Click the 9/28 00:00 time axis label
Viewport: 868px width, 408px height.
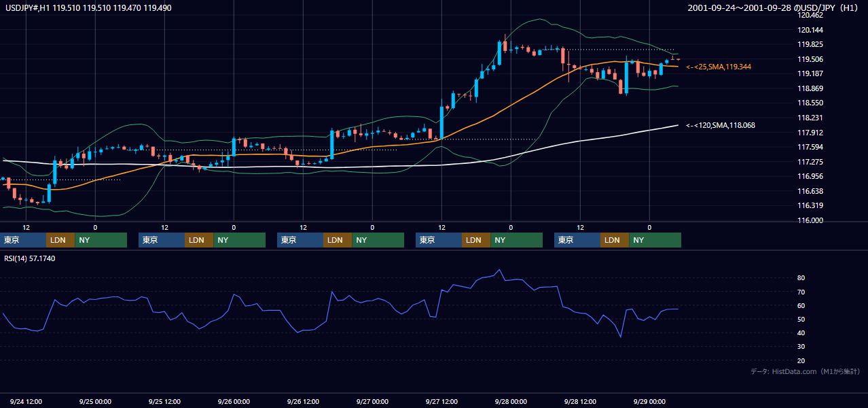click(511, 401)
